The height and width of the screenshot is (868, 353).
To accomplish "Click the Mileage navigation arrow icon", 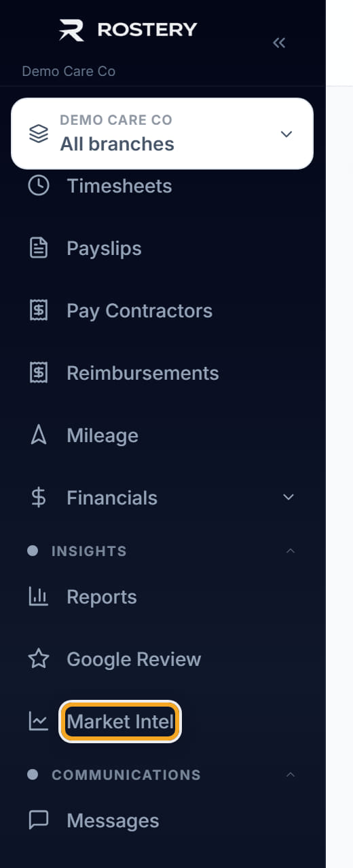I will (x=39, y=435).
